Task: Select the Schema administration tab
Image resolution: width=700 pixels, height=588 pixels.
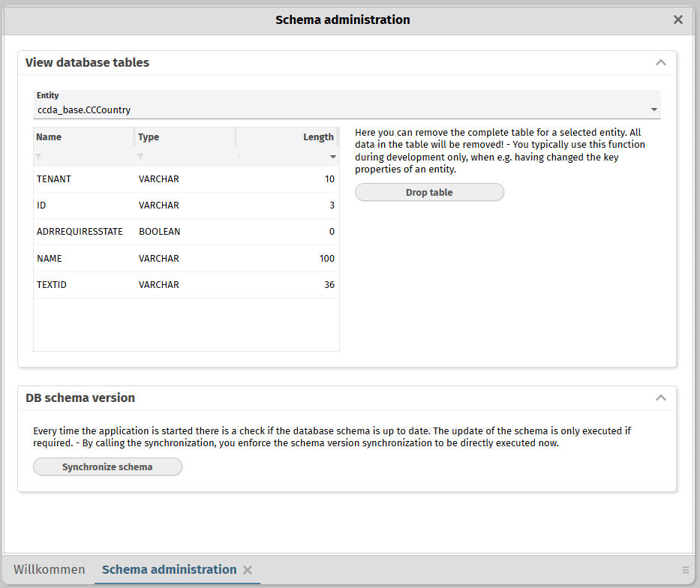Action: 169,570
